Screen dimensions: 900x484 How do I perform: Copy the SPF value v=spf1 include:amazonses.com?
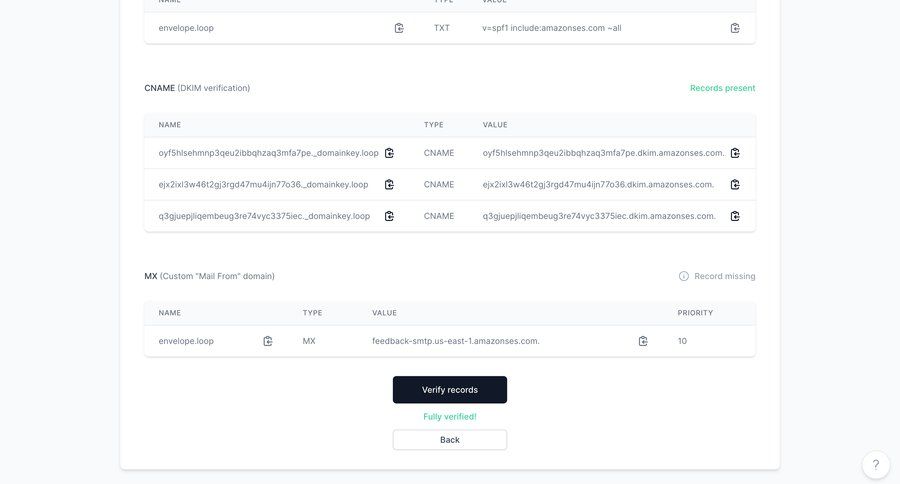coord(735,28)
